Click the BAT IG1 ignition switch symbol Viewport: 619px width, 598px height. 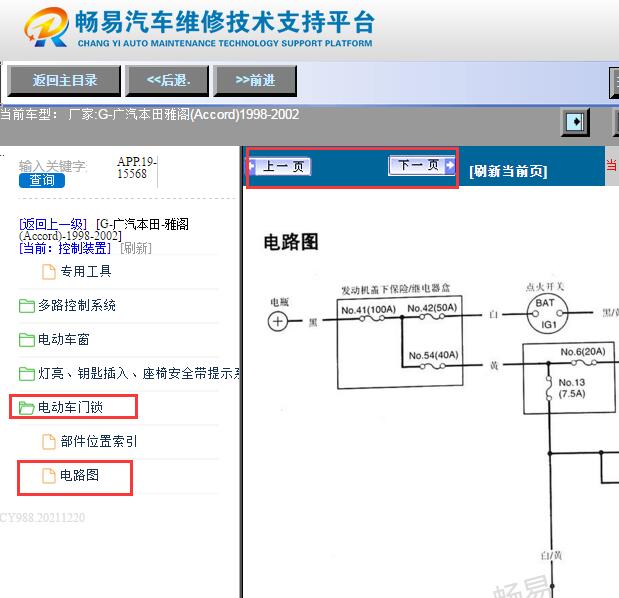[x=547, y=314]
